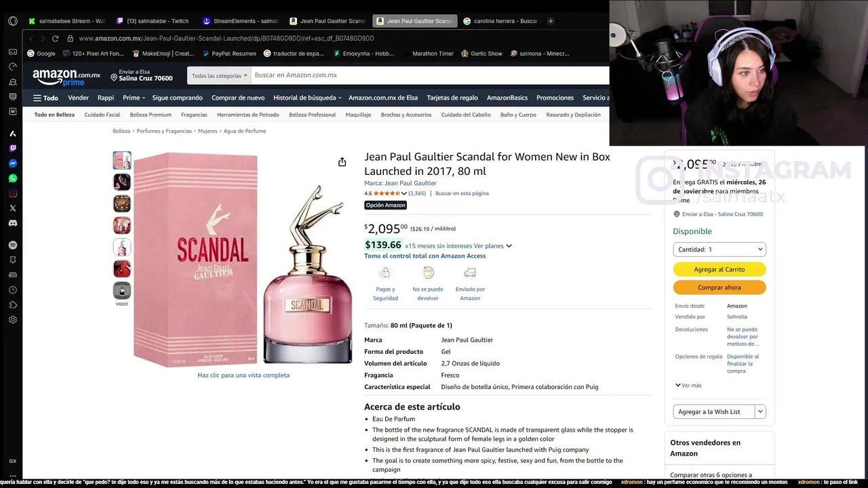
Task: Click the share icon above product image
Action: (x=342, y=162)
